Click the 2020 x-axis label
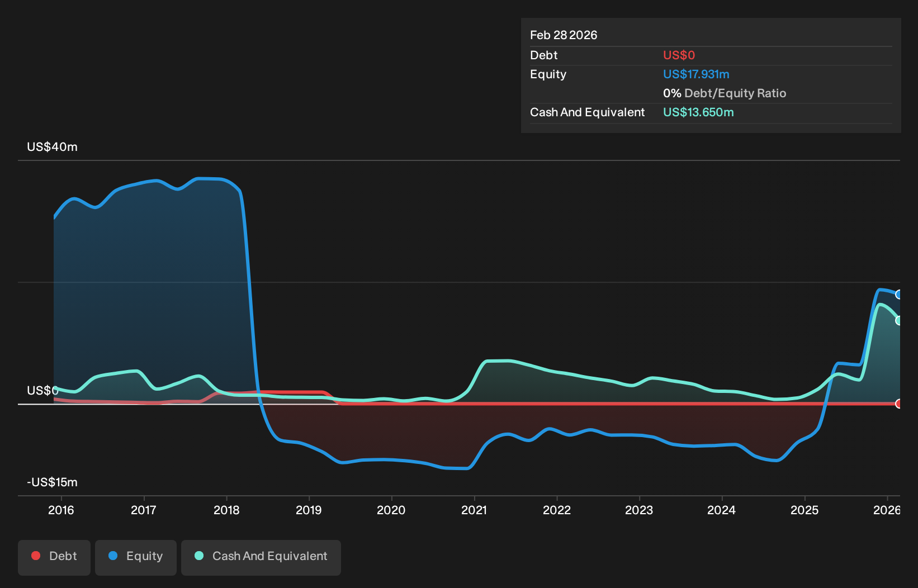Screen dimensions: 918x588 click(391, 510)
